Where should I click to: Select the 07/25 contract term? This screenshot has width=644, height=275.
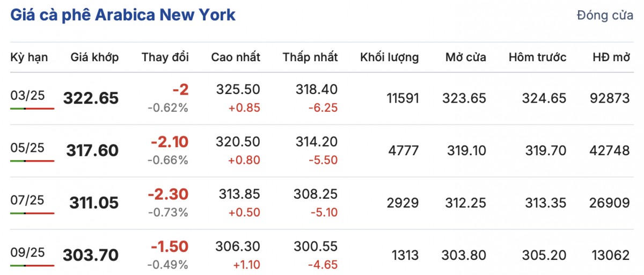28,200
